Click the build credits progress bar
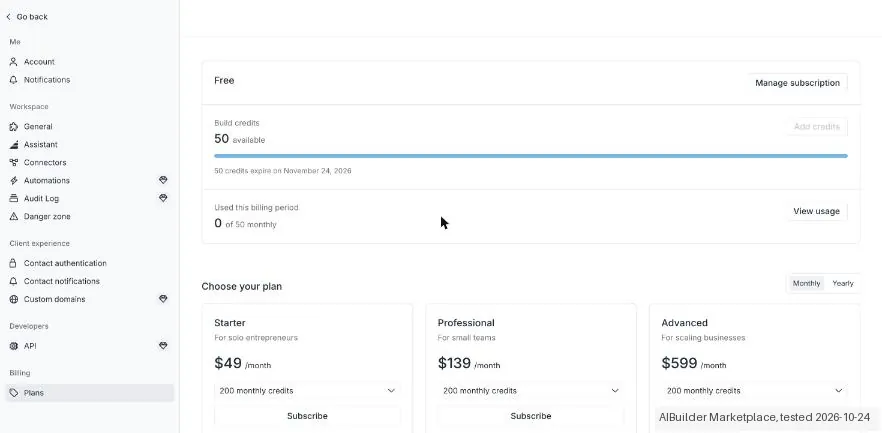Screen dimensions: 882x433 [530, 156]
